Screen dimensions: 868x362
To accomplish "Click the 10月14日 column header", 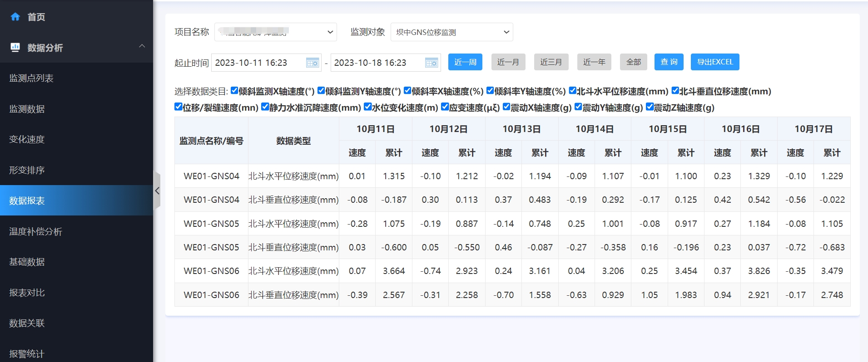I will point(595,129).
